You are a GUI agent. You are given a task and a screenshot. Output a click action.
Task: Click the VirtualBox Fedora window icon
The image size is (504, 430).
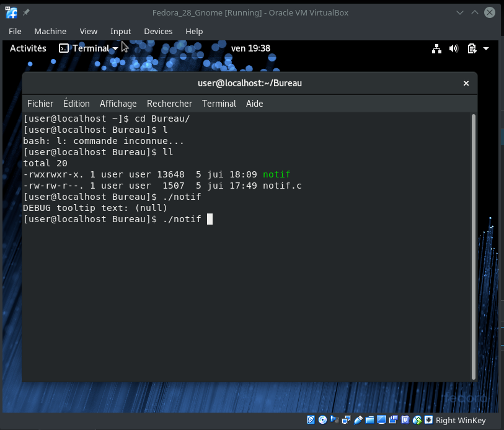(12, 12)
